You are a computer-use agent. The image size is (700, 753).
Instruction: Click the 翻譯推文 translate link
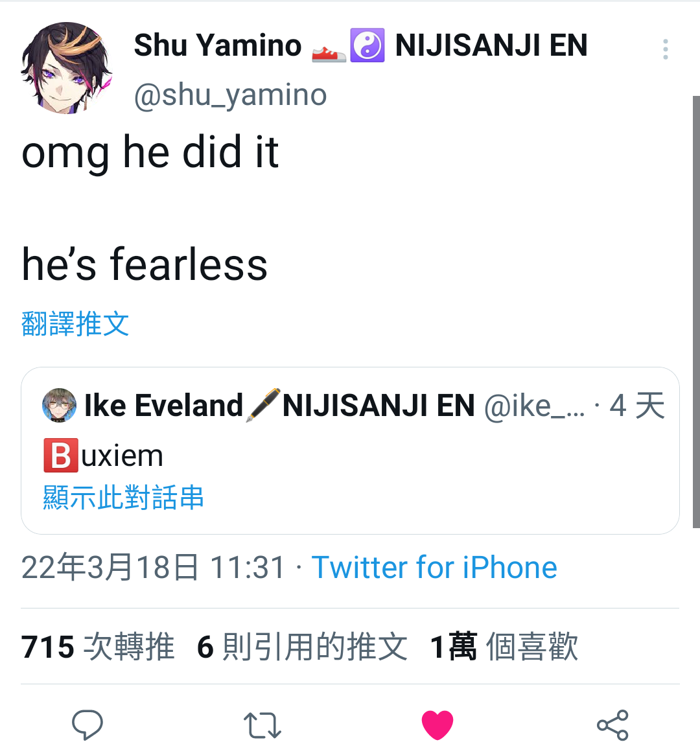click(x=75, y=323)
